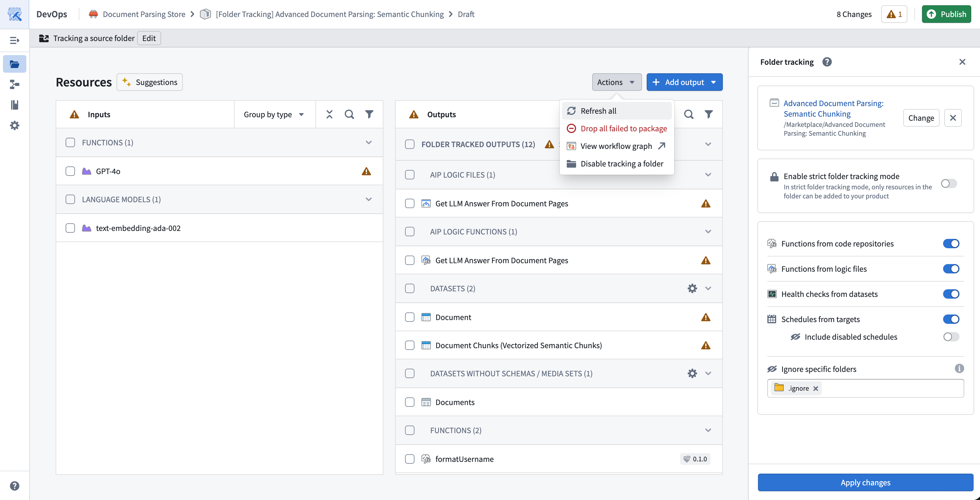Viewport: 980px width, 500px height.
Task: Open the lineage graph sidebar icon
Action: click(14, 84)
